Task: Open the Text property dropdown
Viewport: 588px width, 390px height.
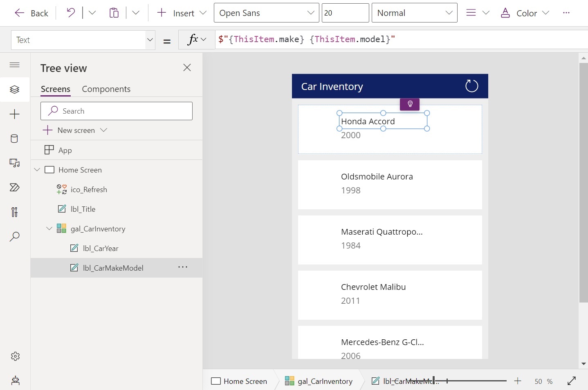Action: (83, 40)
